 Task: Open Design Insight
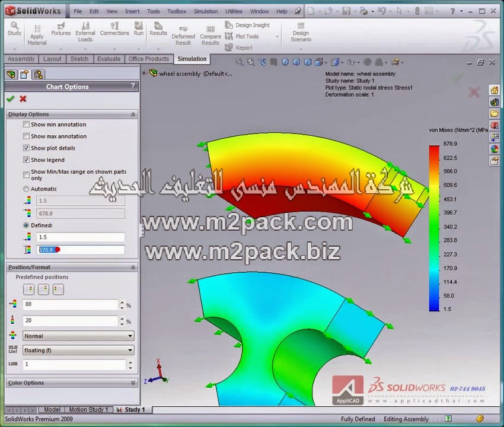pyautogui.click(x=247, y=25)
